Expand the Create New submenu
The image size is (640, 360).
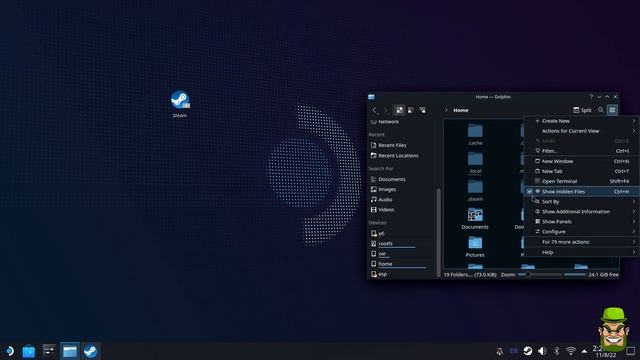582,121
